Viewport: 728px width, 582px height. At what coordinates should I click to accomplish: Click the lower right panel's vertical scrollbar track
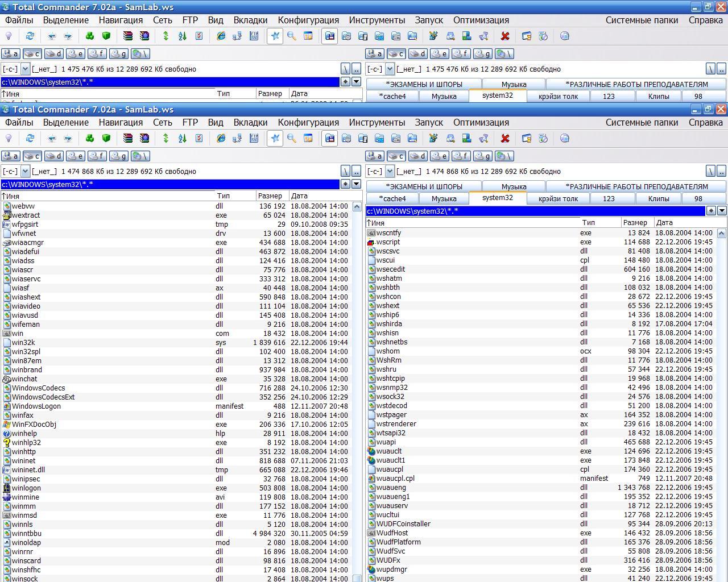[x=721, y=398]
